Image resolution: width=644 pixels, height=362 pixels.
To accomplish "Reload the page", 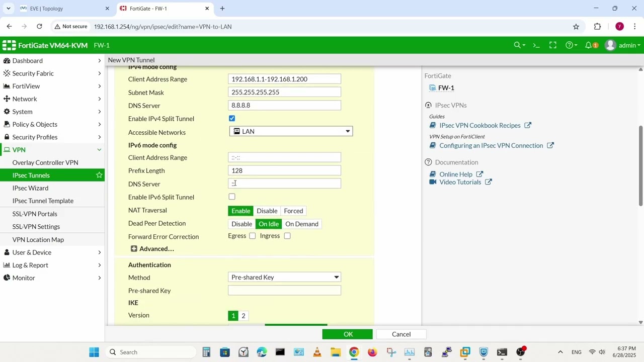I will [39, 27].
